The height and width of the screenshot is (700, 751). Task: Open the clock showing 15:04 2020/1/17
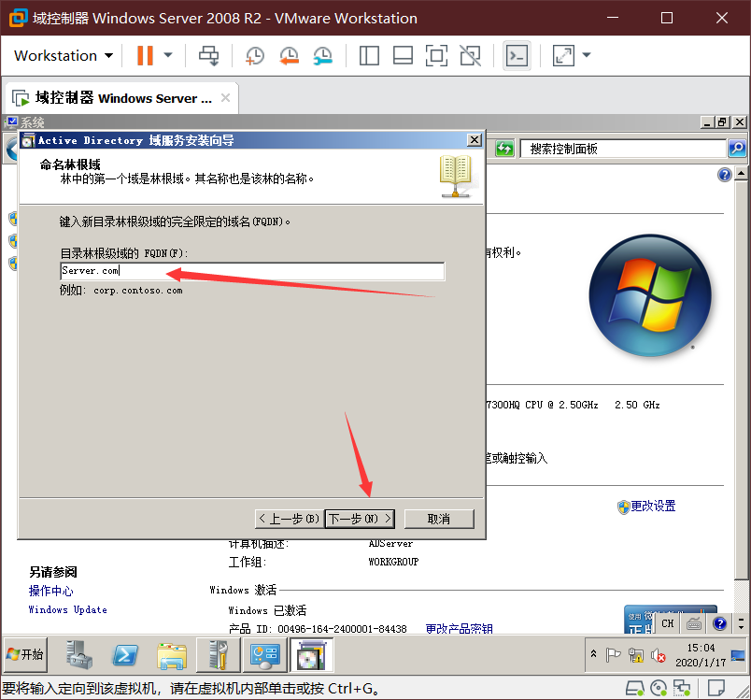click(701, 655)
